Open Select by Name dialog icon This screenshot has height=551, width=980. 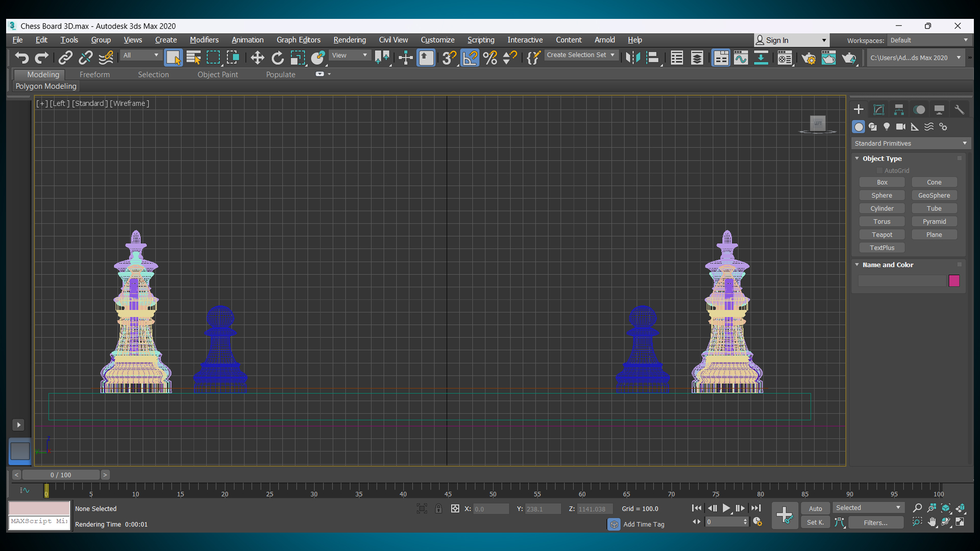tap(193, 58)
